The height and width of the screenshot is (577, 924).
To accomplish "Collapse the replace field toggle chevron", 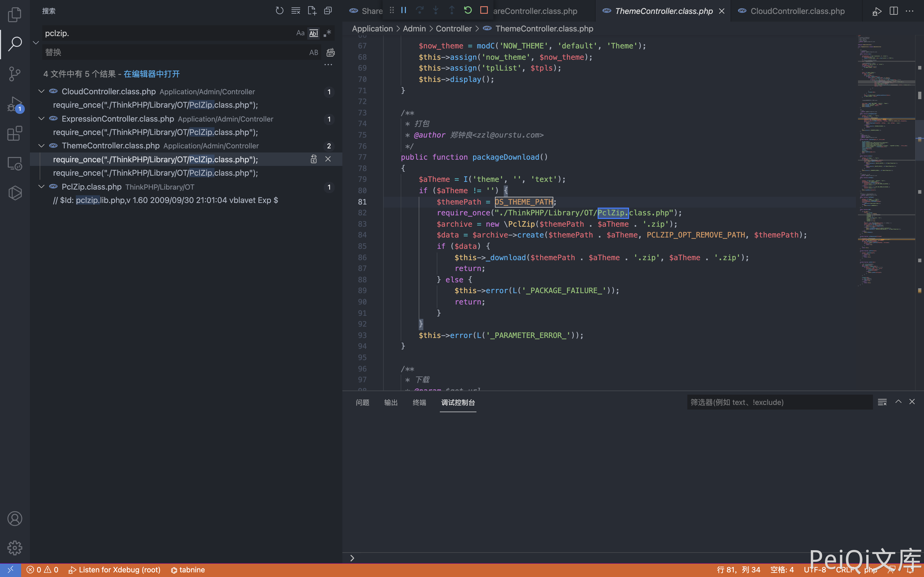I will click(x=36, y=43).
